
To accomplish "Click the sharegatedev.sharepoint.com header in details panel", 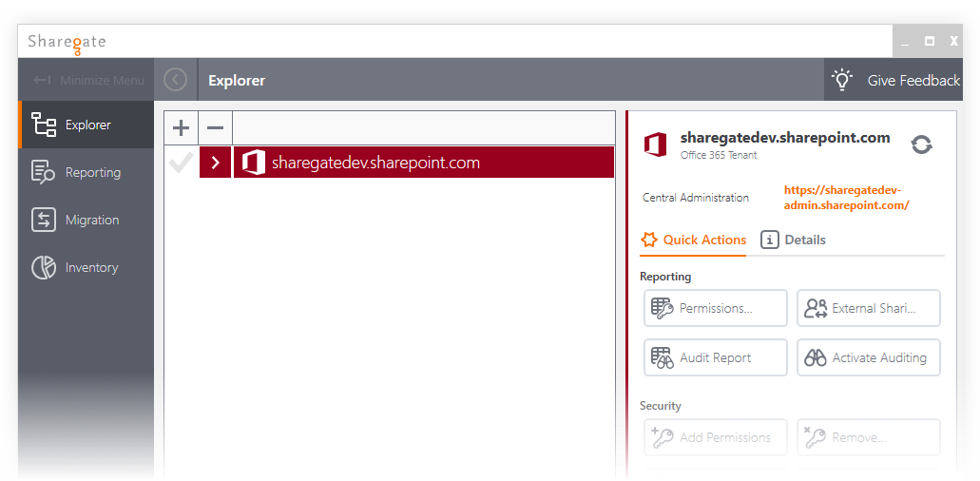I will click(785, 138).
